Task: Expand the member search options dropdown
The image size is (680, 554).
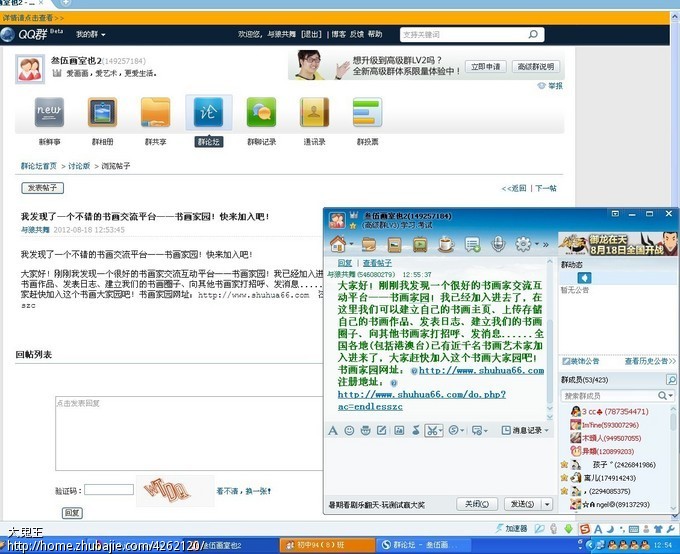Action: pyautogui.click(x=671, y=396)
